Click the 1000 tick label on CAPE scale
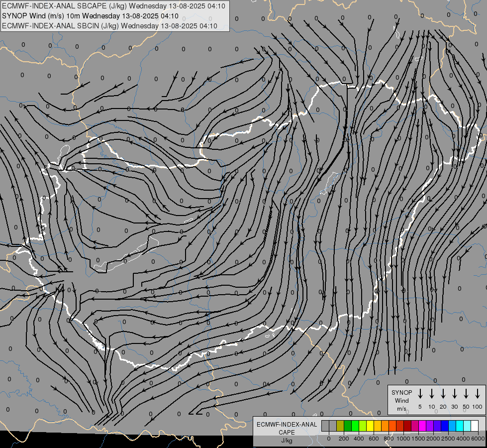This screenshot has width=487, height=448. 403,439
